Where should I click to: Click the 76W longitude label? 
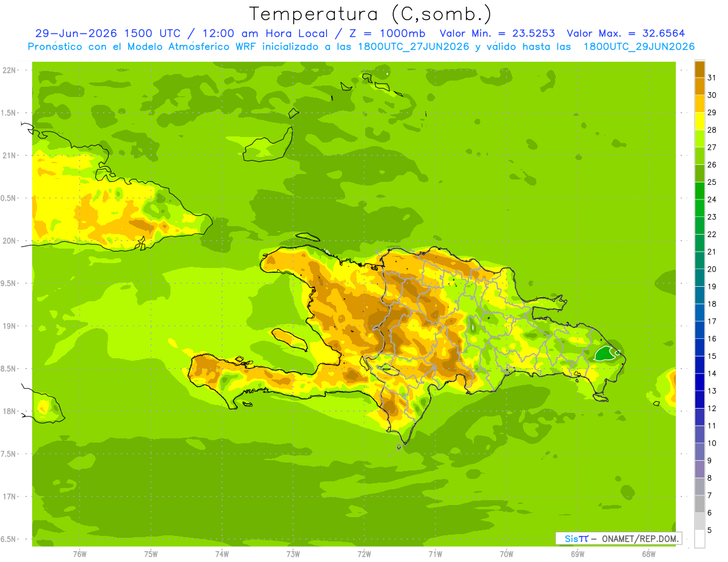pyautogui.click(x=79, y=554)
